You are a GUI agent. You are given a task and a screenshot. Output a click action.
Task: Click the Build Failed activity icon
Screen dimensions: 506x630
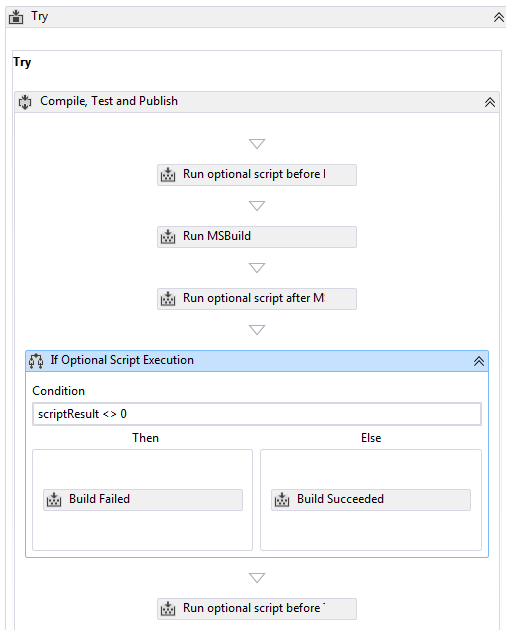(54, 500)
